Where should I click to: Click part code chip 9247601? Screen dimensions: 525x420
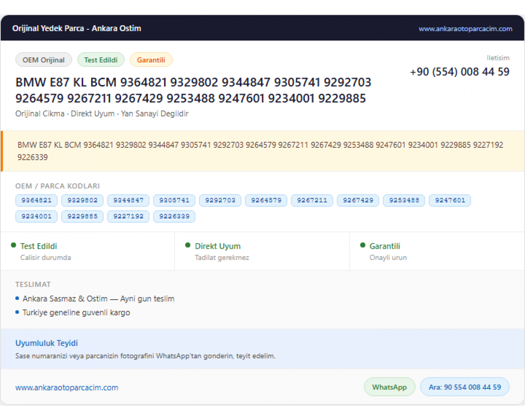click(450, 201)
